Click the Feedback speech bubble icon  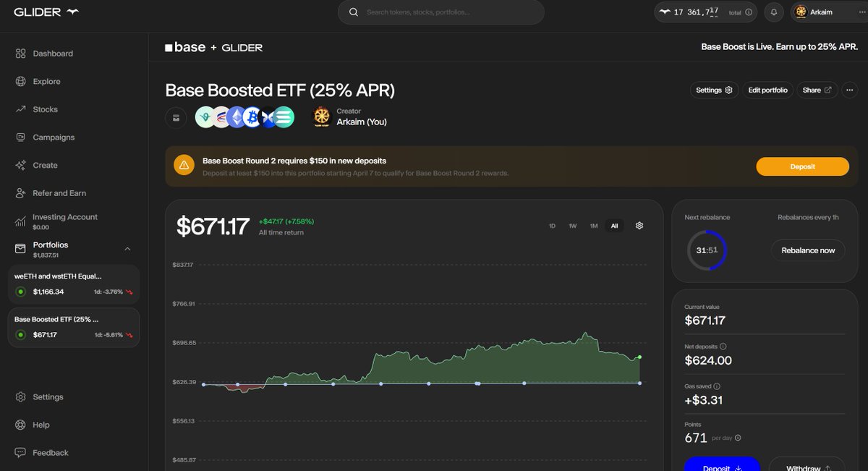tap(20, 453)
